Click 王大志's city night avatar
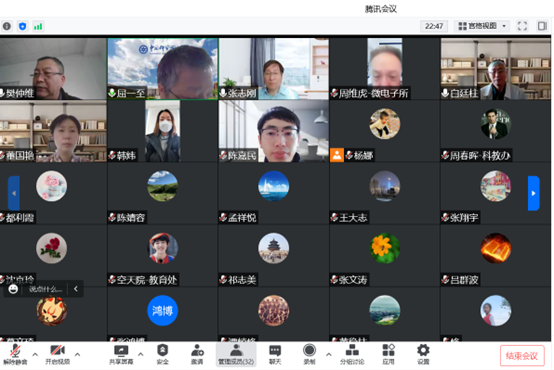 pyautogui.click(x=384, y=186)
